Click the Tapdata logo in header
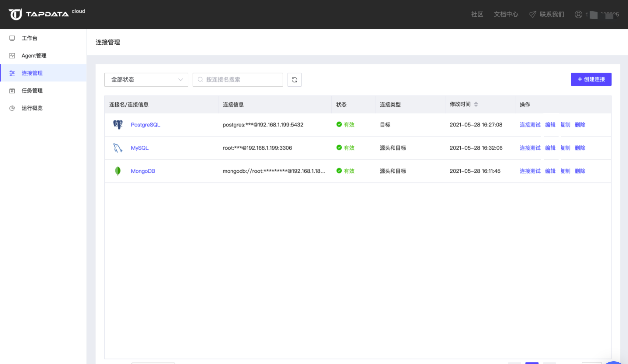 [x=39, y=14]
